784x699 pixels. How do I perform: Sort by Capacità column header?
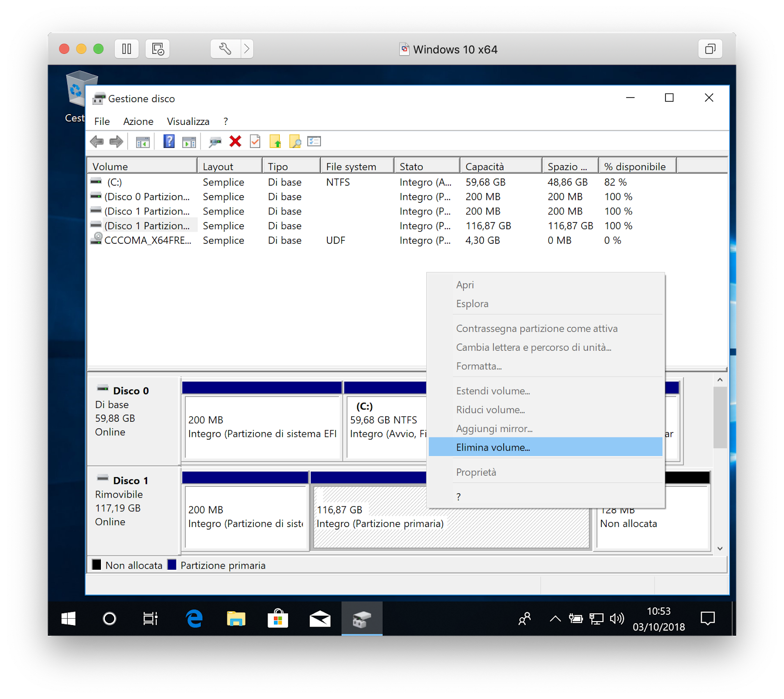501,167
